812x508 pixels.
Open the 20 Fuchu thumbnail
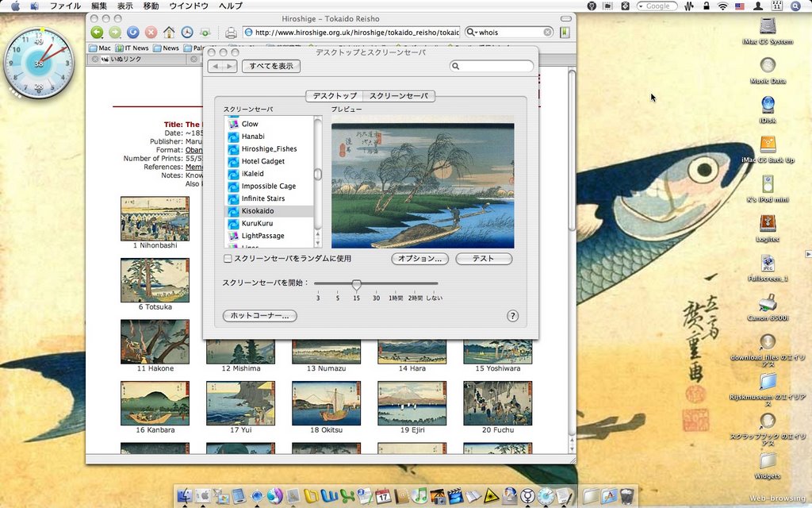[498, 403]
